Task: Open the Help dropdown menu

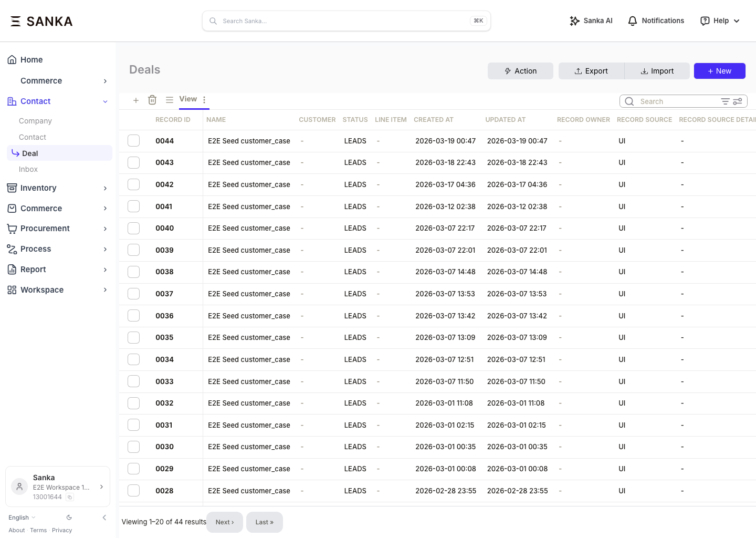Action: click(x=720, y=21)
